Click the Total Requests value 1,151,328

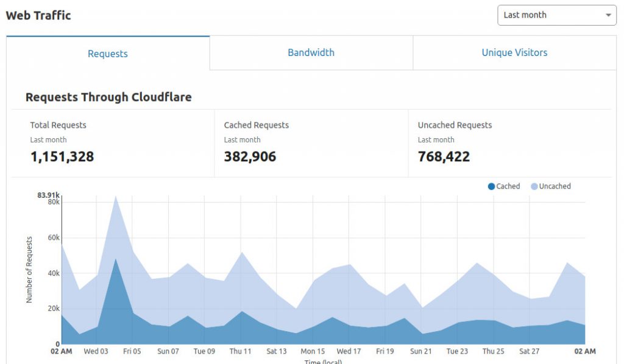(62, 156)
